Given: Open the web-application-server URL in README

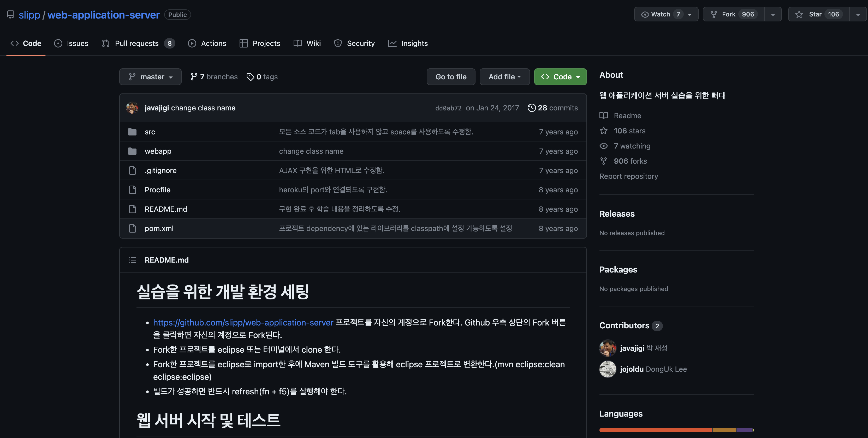Looking at the screenshot, I should (x=243, y=322).
